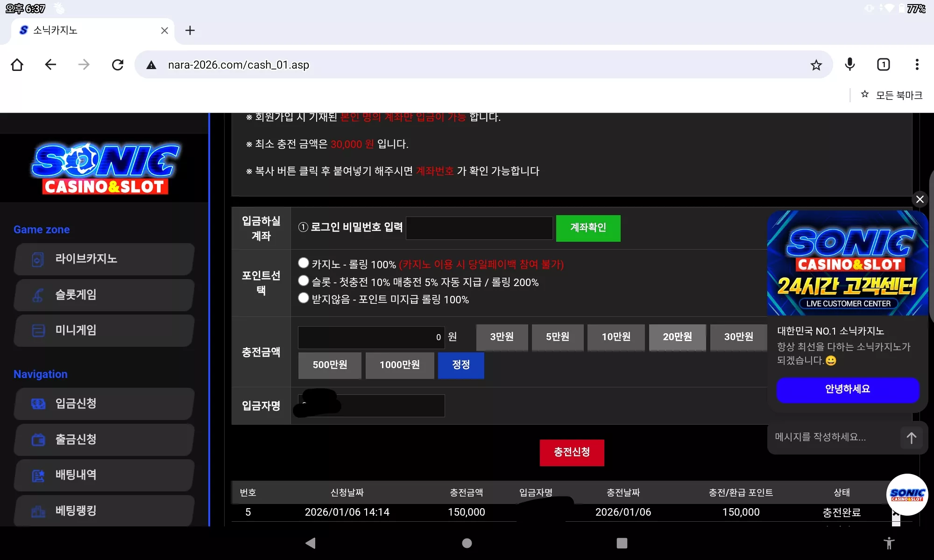Add 10만원 to charge amount

point(616,337)
